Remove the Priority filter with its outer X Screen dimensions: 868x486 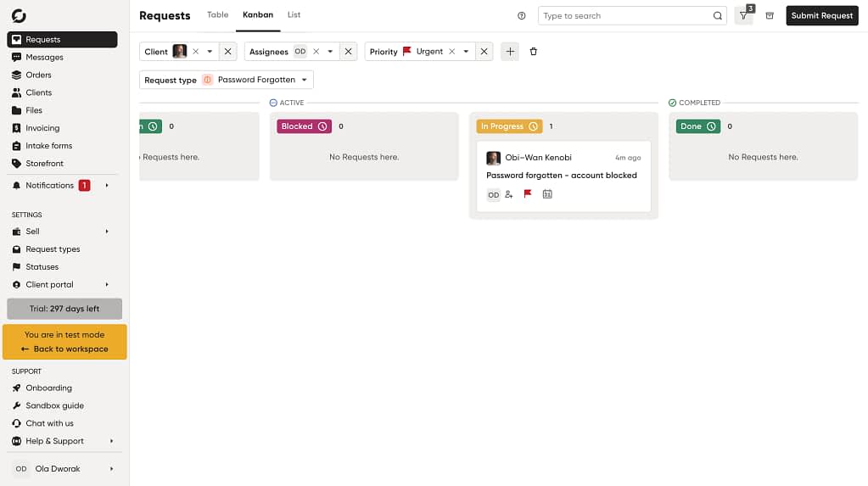tap(484, 52)
